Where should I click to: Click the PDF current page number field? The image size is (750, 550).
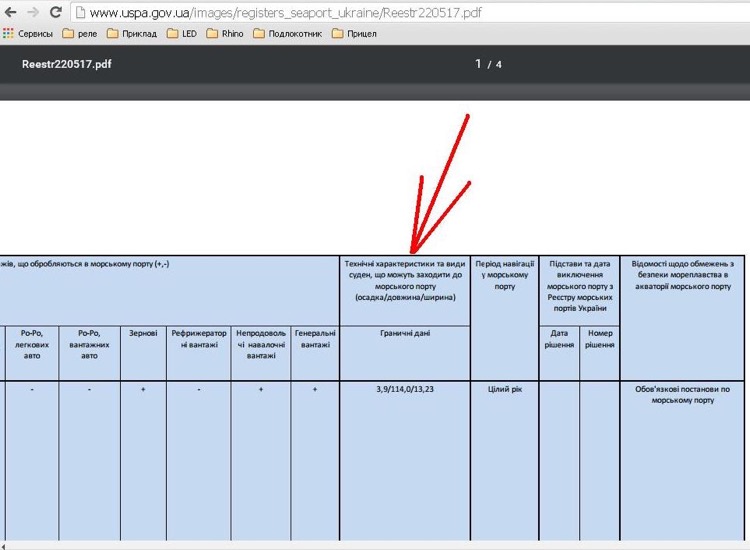478,64
